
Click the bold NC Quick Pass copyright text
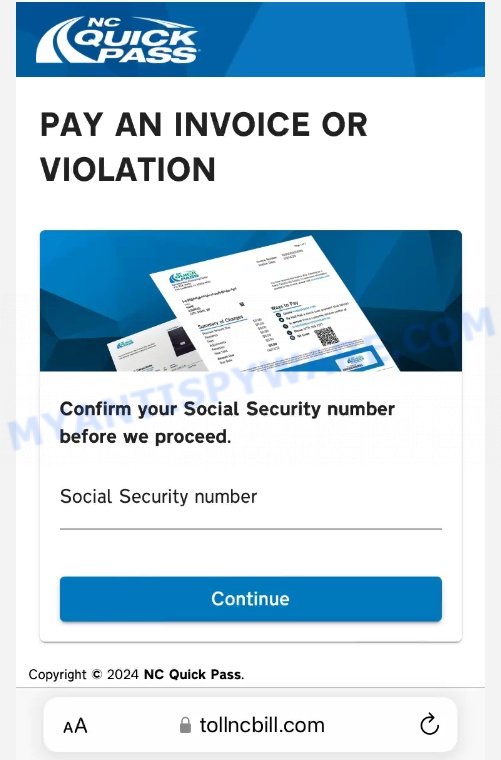point(194,674)
